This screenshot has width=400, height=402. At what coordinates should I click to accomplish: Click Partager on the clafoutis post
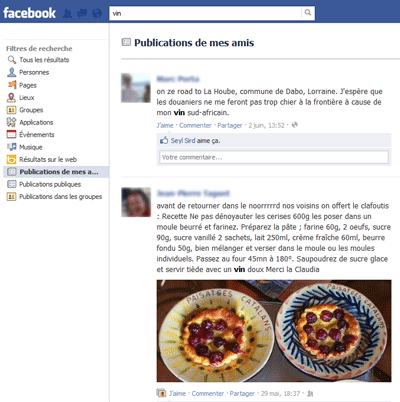pos(242,394)
